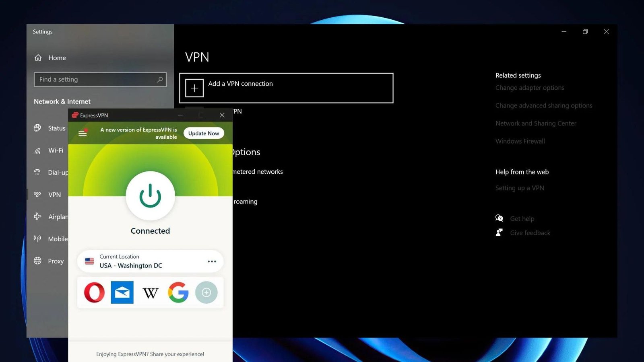Click the Network & Internet heading
This screenshot has width=644, height=362.
(62, 102)
